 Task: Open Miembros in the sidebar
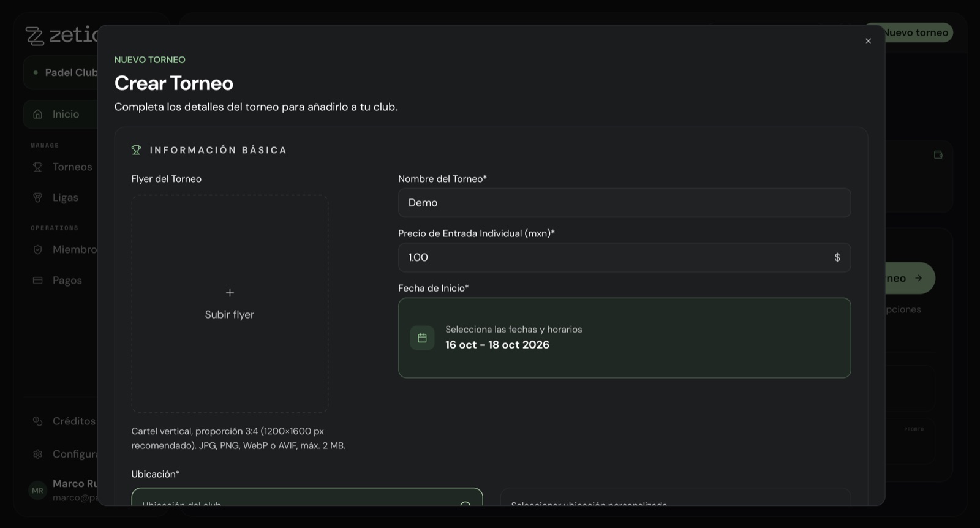click(61, 249)
